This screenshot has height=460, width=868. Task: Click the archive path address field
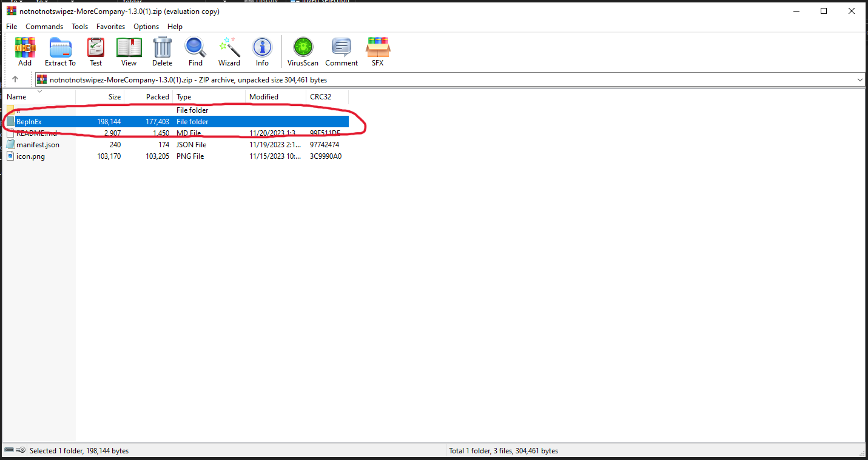pyautogui.click(x=450, y=80)
